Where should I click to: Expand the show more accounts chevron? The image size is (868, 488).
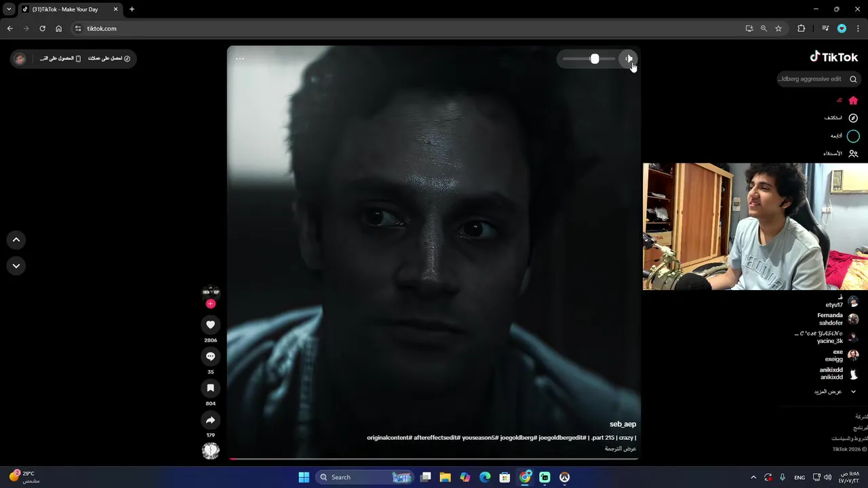(853, 392)
